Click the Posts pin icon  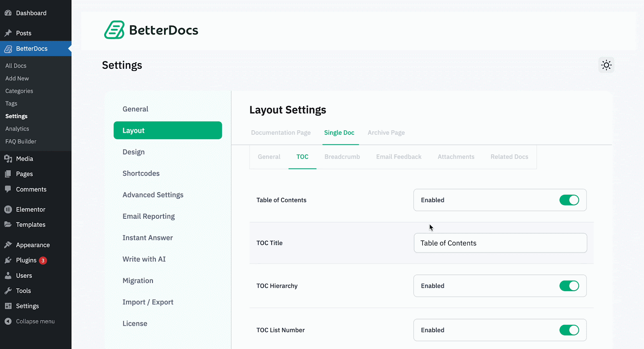pyautogui.click(x=8, y=33)
